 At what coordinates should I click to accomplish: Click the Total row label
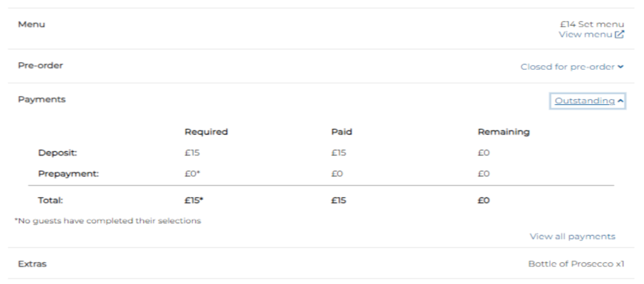click(x=51, y=200)
